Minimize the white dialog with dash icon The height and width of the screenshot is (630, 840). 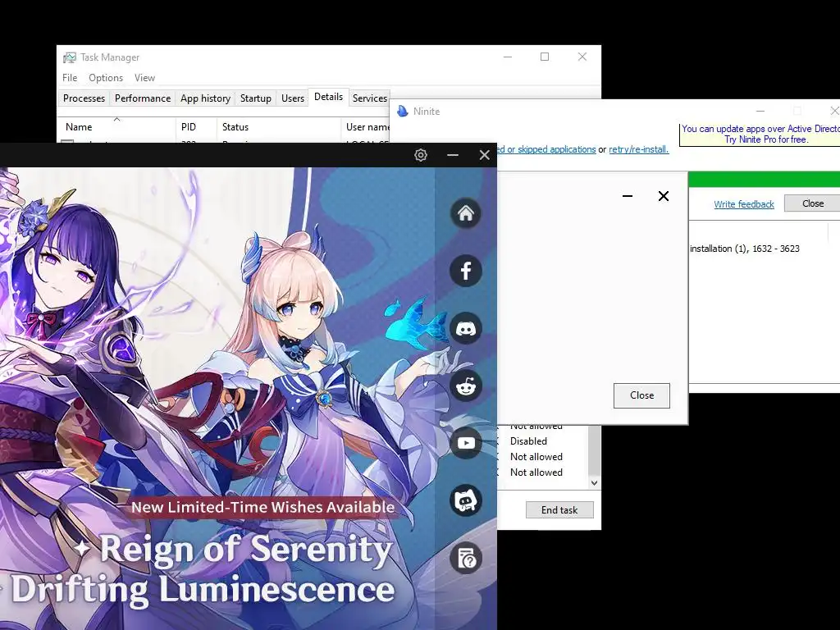pyautogui.click(x=628, y=196)
